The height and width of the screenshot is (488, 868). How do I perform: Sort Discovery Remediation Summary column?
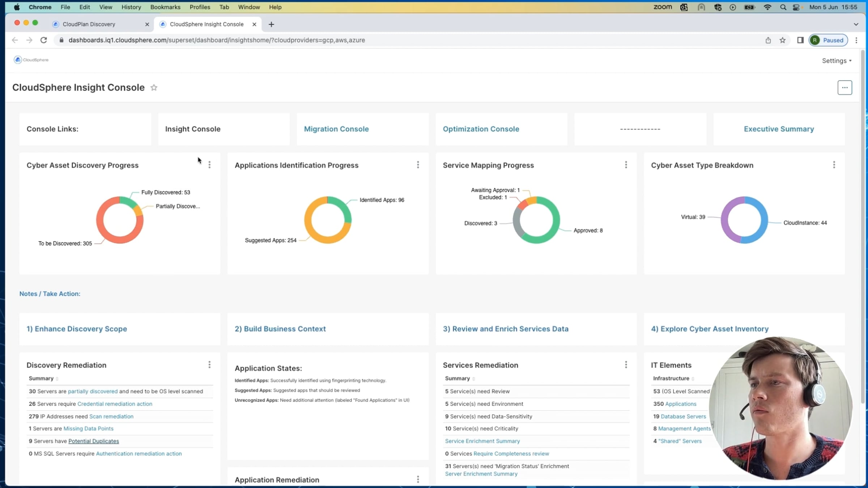pyautogui.click(x=57, y=378)
